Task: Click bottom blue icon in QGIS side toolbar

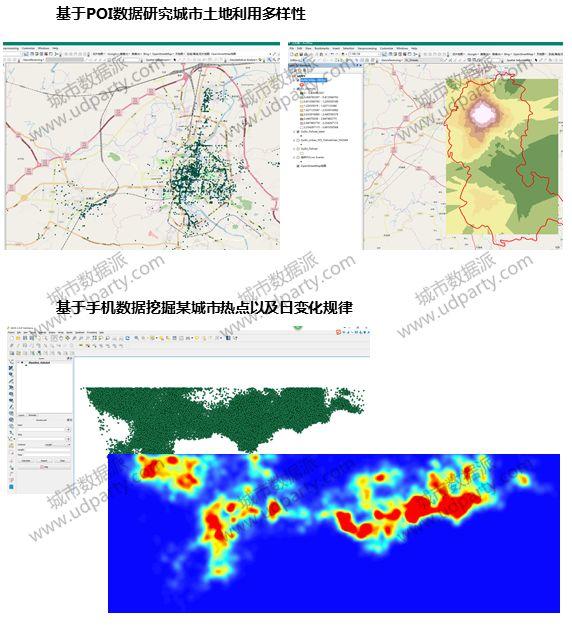Action: coord(11,487)
